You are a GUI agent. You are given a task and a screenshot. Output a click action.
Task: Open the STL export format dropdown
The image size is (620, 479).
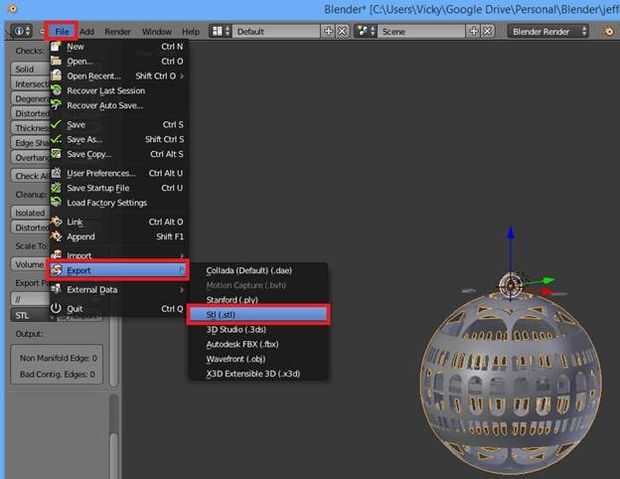pos(30,315)
